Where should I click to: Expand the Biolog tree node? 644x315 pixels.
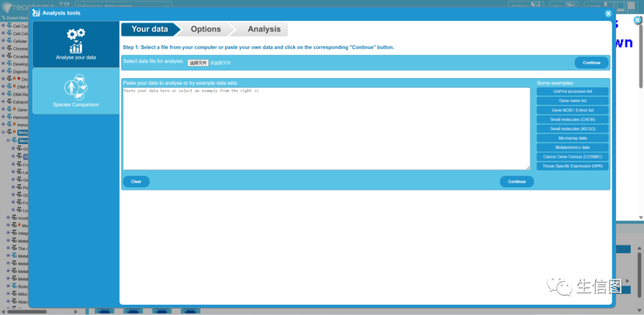pyautogui.click(x=8, y=286)
